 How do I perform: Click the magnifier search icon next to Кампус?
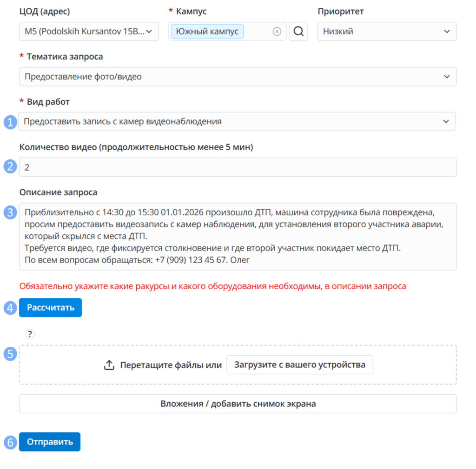[298, 31]
